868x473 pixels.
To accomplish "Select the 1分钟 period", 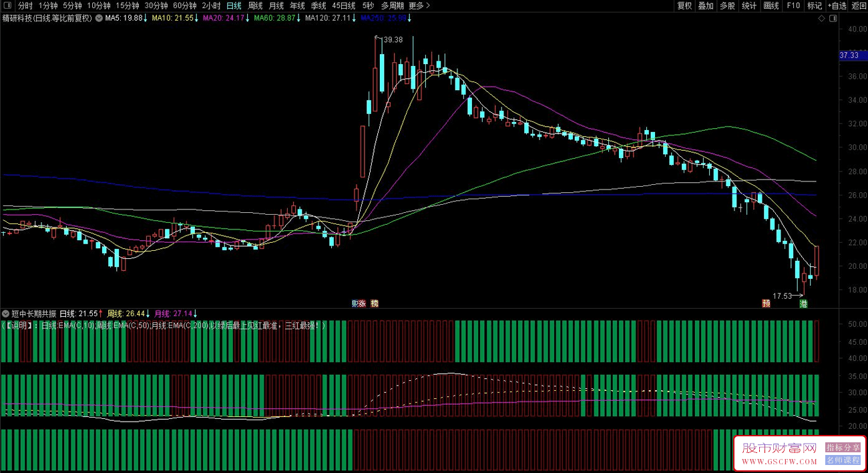I will point(48,5).
